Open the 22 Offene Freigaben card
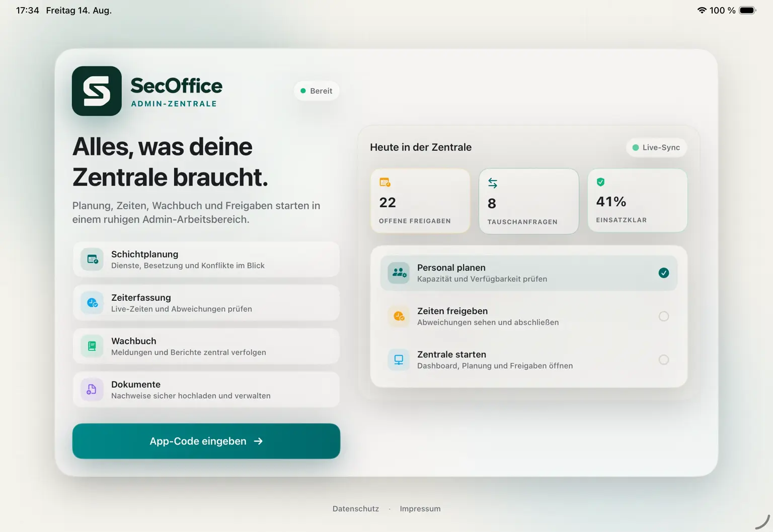This screenshot has height=532, width=773. pos(420,201)
